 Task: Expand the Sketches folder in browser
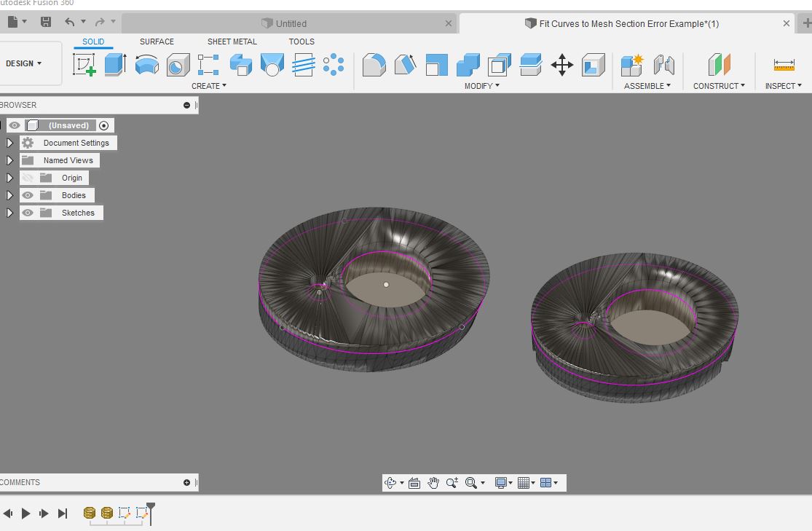[9, 213]
